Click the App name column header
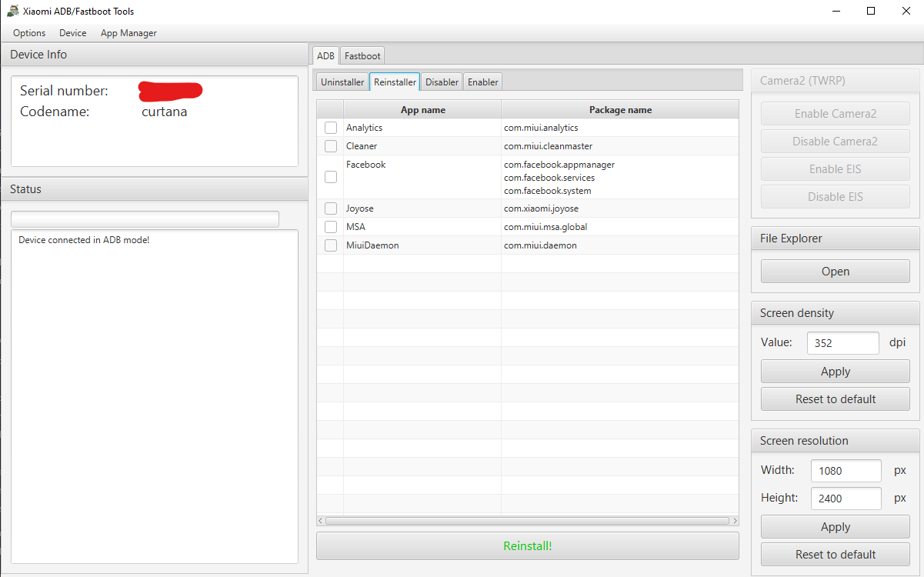This screenshot has width=924, height=577. (x=422, y=110)
